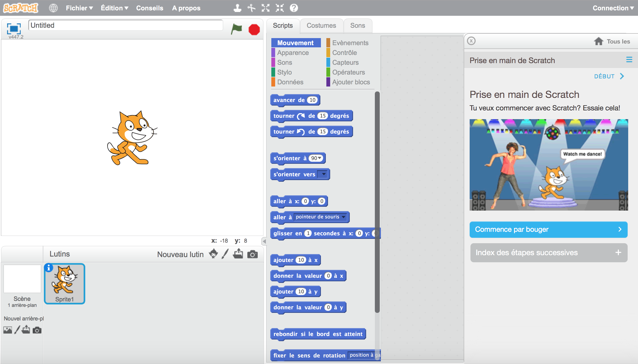Viewport: 638px width, 364px height.
Task: Open the 90 direction dropdown
Action: pos(320,158)
